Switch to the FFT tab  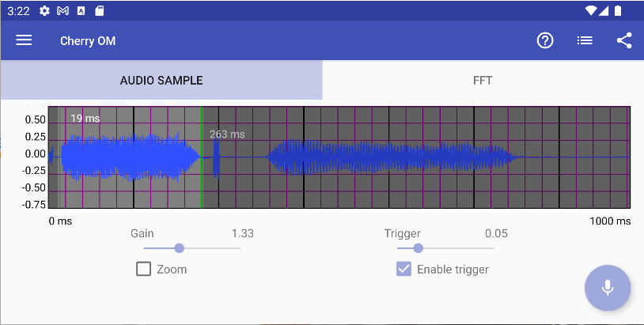click(x=483, y=80)
